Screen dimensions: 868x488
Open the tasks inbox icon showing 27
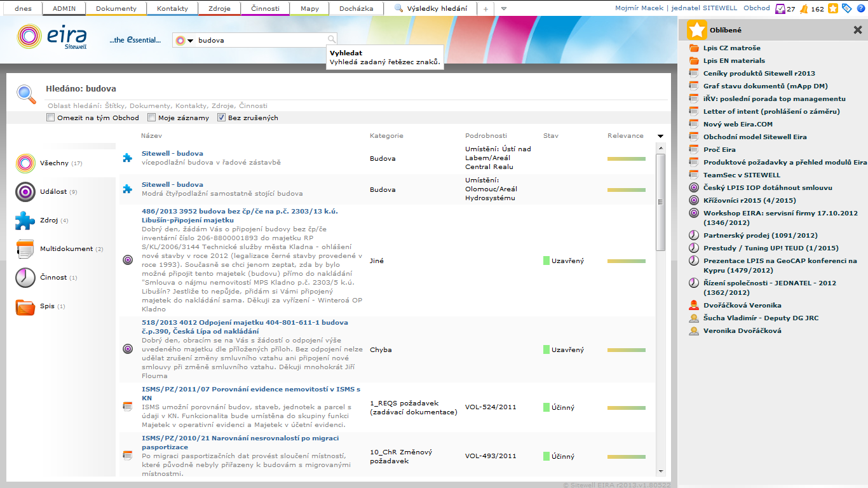click(781, 8)
